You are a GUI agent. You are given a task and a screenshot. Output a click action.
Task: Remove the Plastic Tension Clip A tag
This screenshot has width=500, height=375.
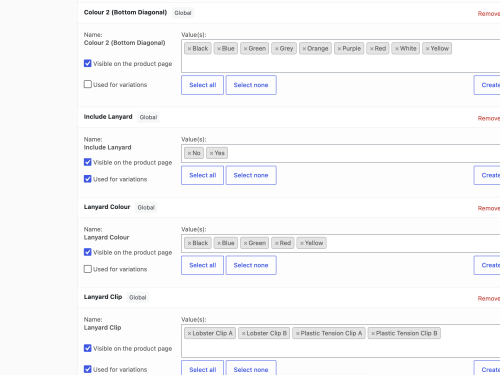coord(298,333)
